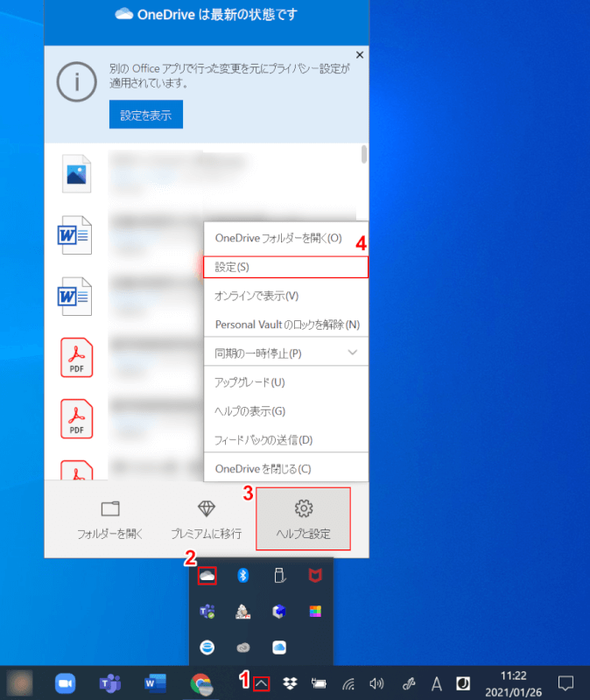Collapse the hidden icons tray chevron
Screen dimensions: 590x700
[x=262, y=682]
